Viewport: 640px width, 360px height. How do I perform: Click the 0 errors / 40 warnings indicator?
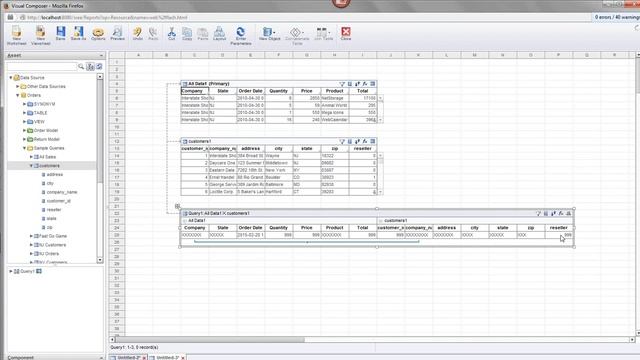(616, 17)
